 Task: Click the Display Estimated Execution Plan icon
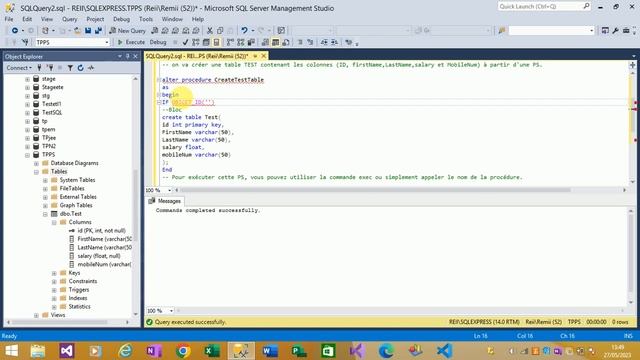tap(196, 42)
